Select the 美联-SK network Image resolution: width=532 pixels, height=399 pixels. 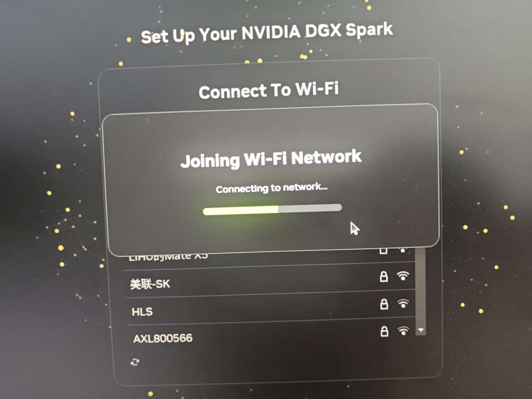click(270, 280)
